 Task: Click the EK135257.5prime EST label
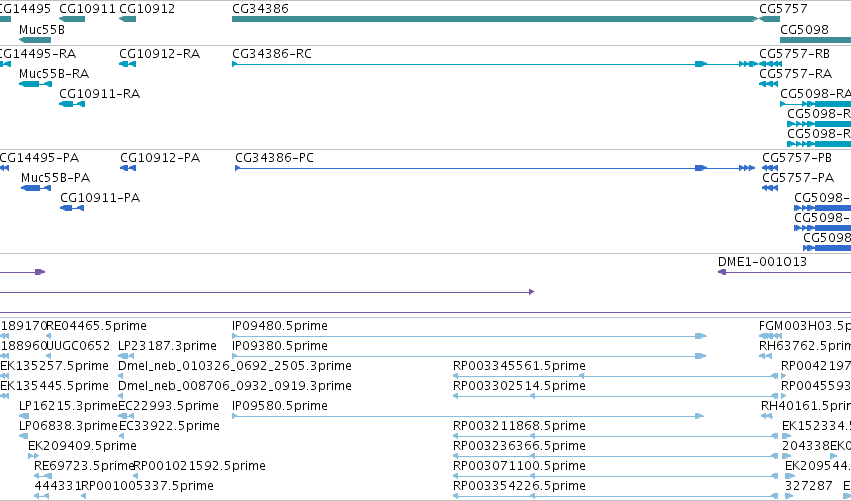pyautogui.click(x=54, y=366)
